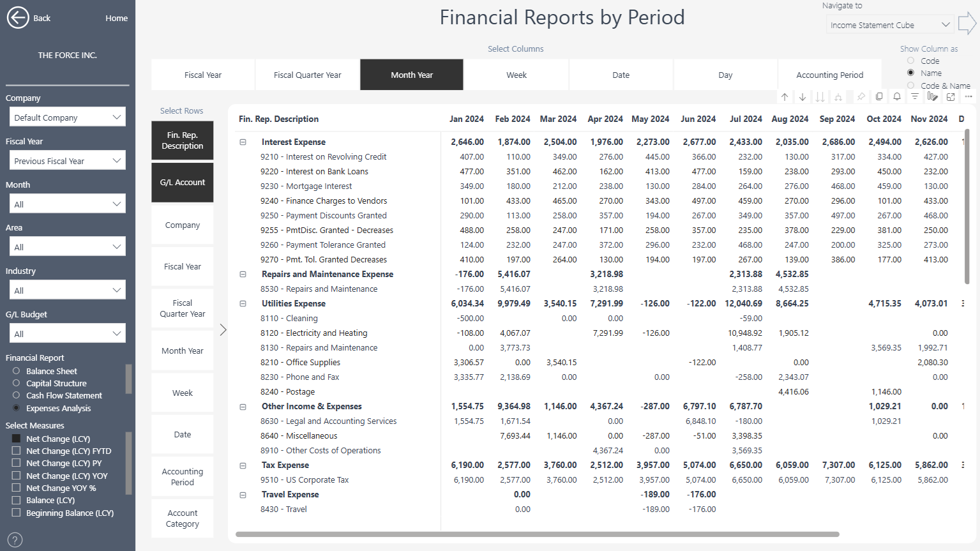Click the Home link
The image size is (980, 551).
pos(117,18)
